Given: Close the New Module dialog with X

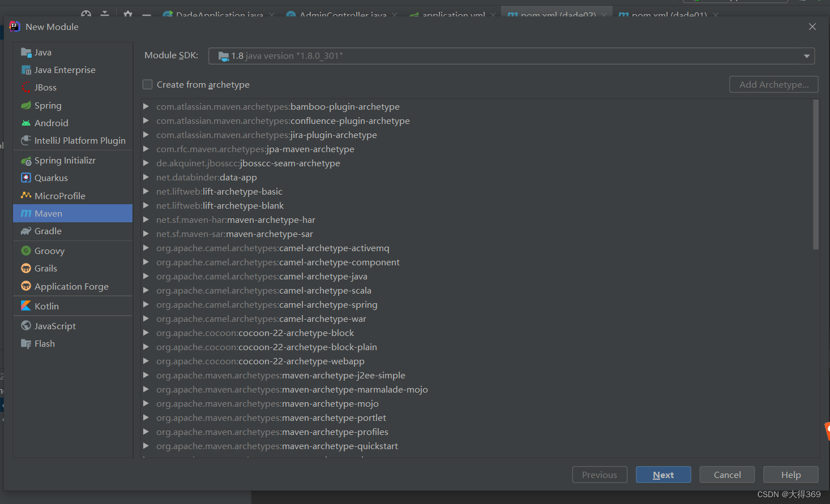Looking at the screenshot, I should 812,27.
